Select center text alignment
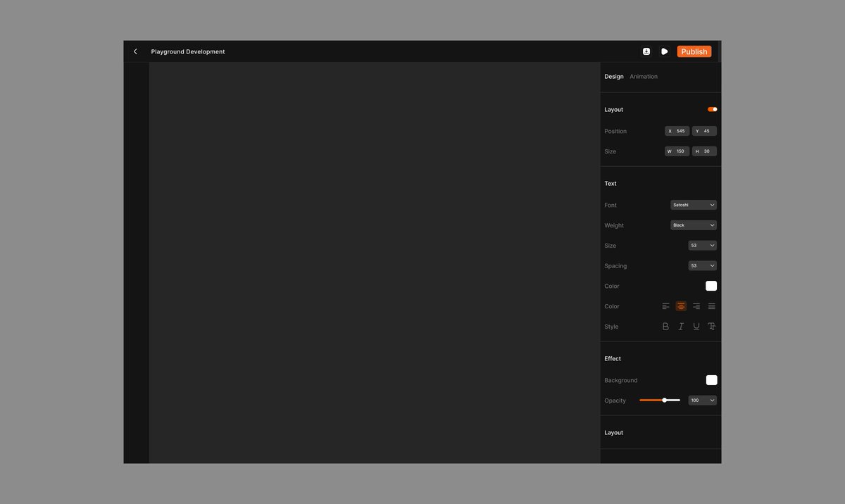Image resolution: width=845 pixels, height=504 pixels. pyautogui.click(x=681, y=306)
